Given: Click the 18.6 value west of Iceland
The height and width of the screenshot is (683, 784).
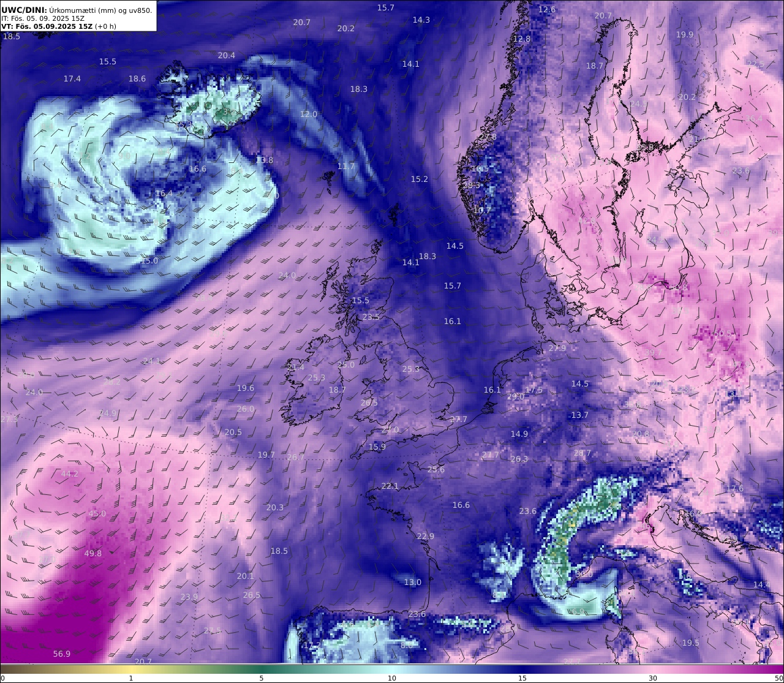Looking at the screenshot, I should click(137, 78).
